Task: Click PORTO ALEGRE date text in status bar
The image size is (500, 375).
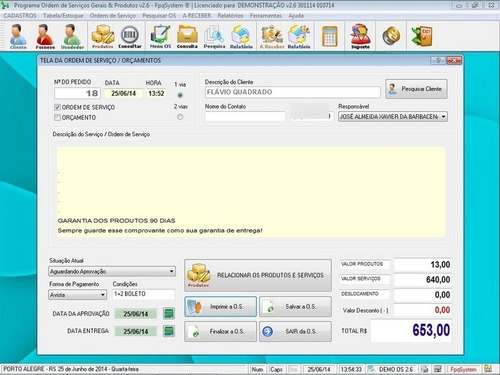Action: (71, 369)
